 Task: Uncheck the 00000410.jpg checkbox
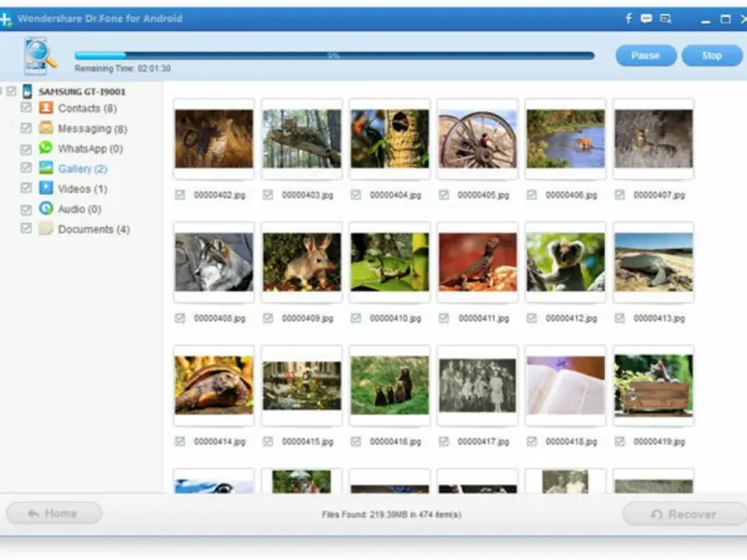[356, 318]
